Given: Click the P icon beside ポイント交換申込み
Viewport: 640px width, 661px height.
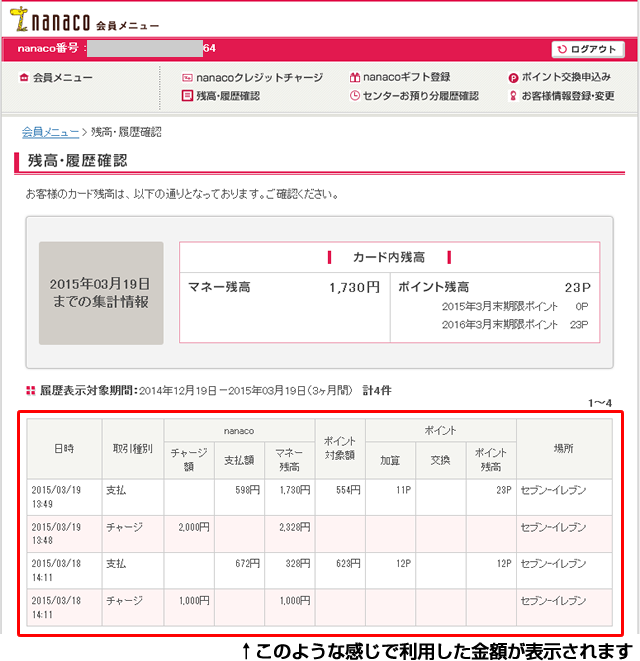Looking at the screenshot, I should [513, 78].
